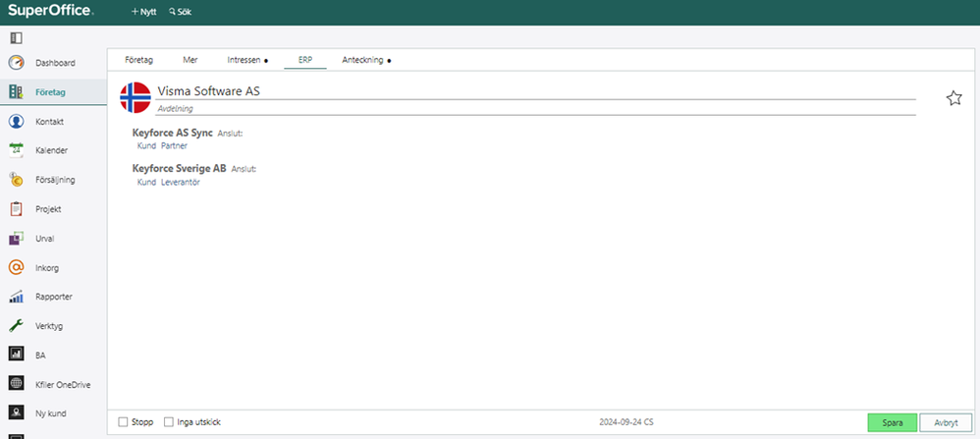
Task: Cancel editing with the Avbryt button
Action: [946, 422]
